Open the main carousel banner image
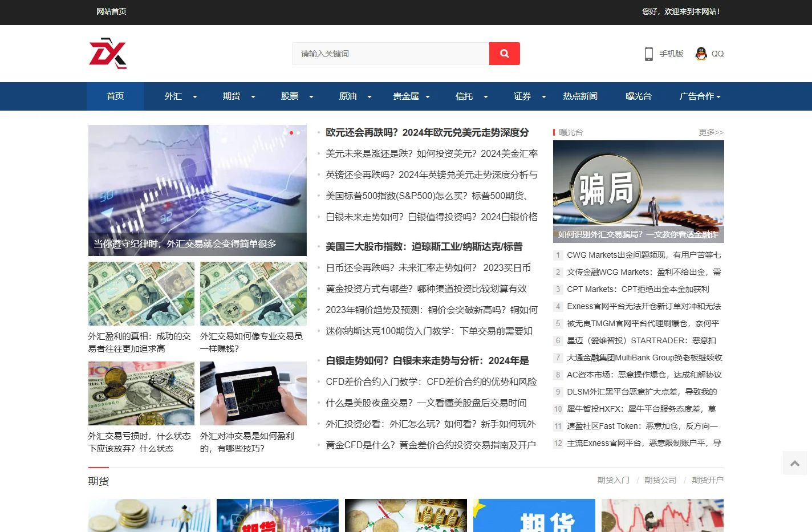This screenshot has width=812, height=532. point(197,190)
